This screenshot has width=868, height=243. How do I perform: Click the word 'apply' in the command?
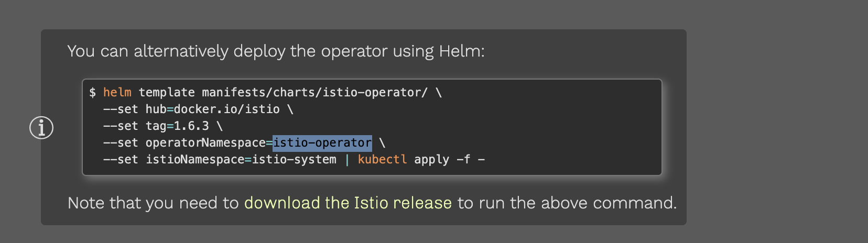pos(431,159)
